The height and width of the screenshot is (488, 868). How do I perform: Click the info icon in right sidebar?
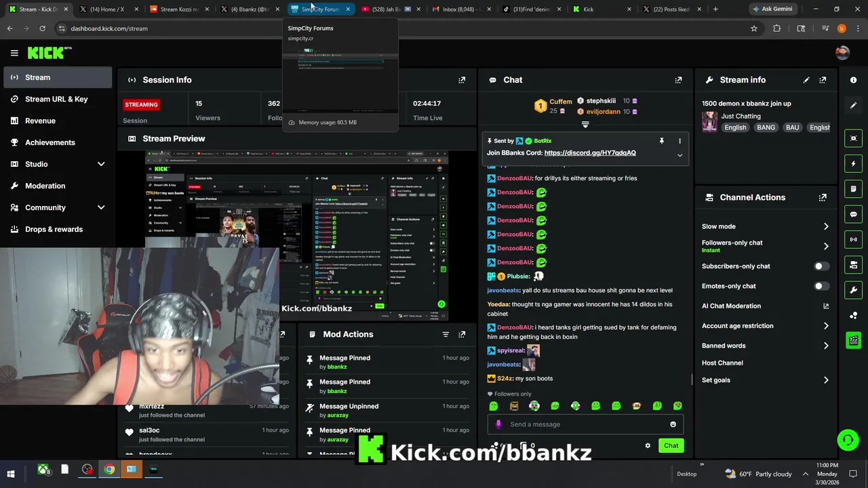click(x=853, y=80)
